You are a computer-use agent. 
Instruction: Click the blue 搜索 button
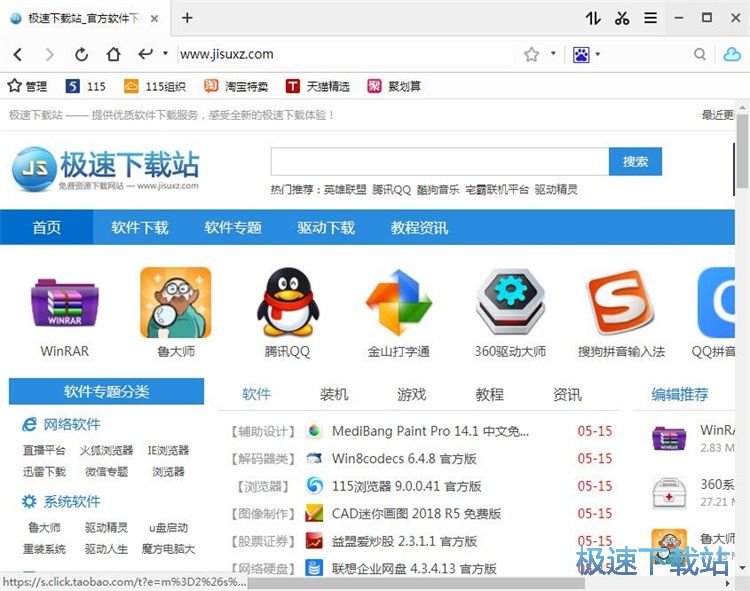point(635,162)
